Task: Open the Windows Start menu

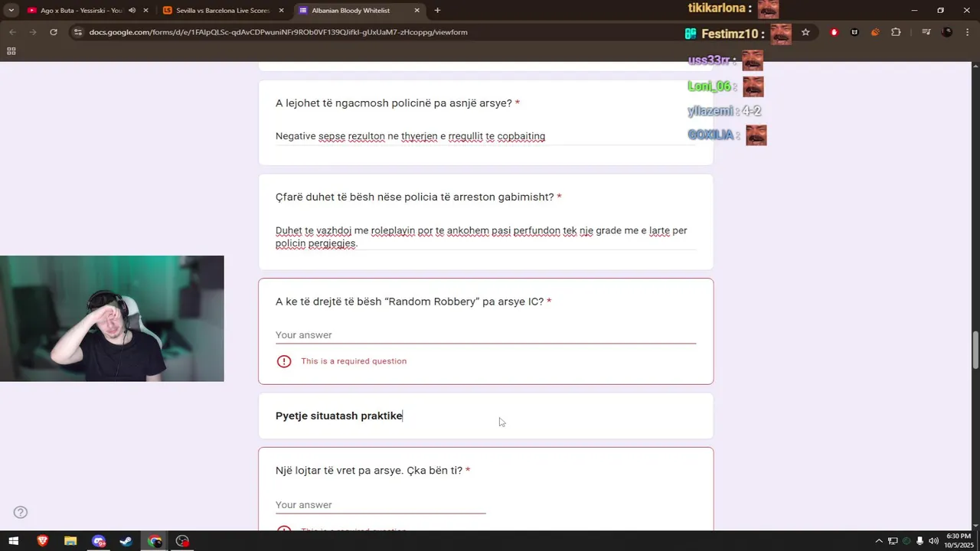Action: click(x=13, y=541)
